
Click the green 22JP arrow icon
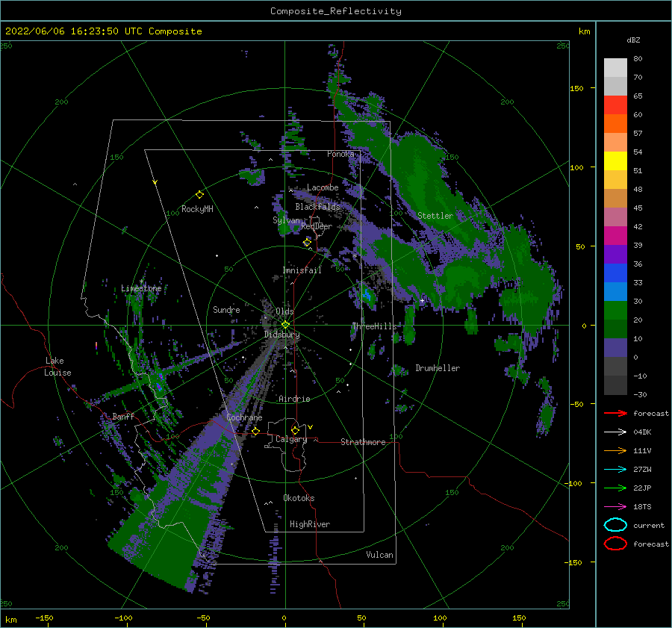(615, 488)
